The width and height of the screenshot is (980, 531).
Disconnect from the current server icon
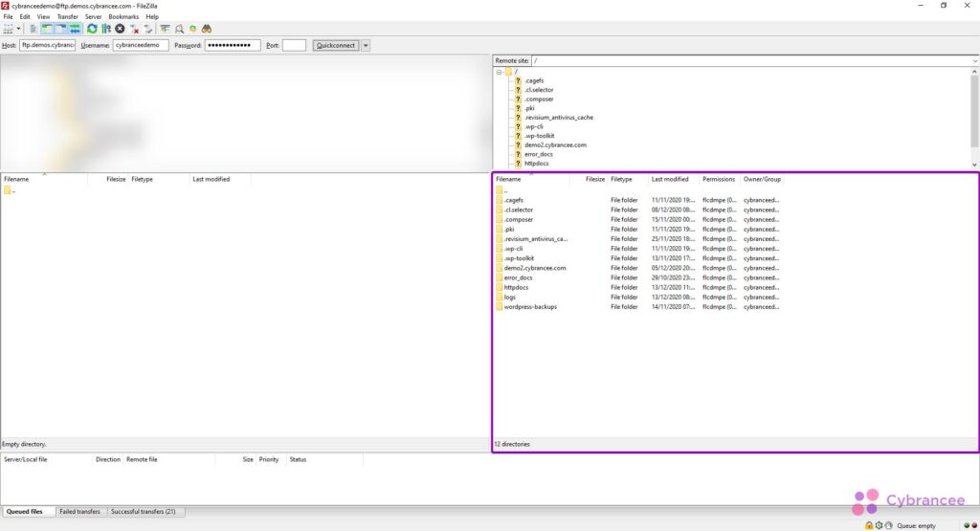(x=134, y=29)
